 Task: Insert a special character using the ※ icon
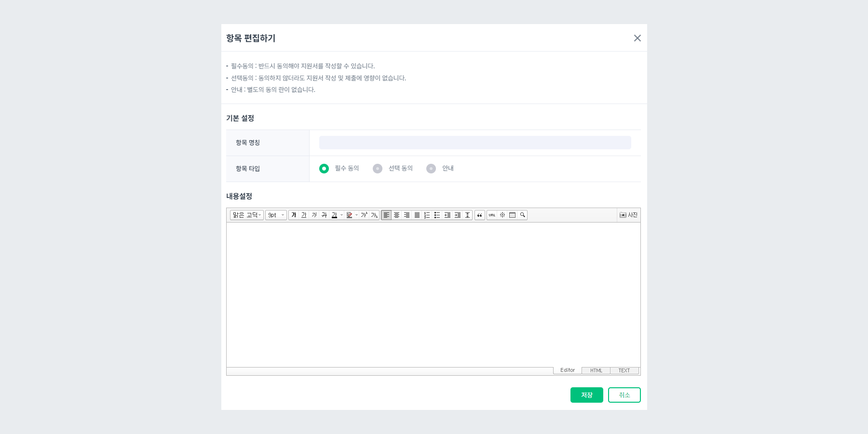click(x=503, y=215)
